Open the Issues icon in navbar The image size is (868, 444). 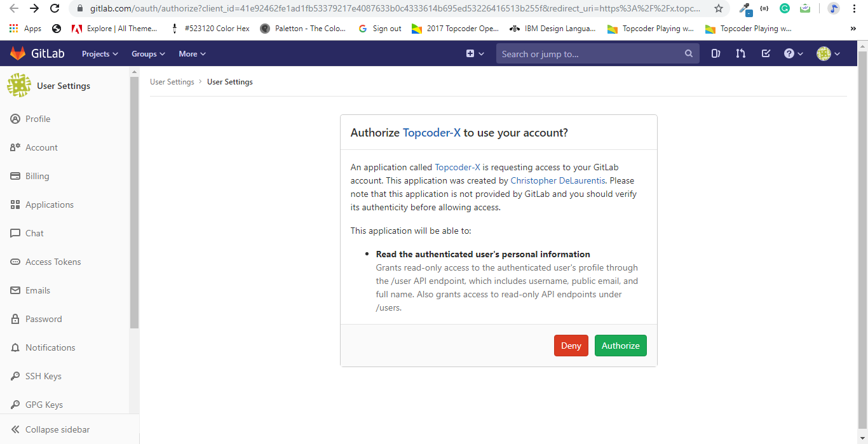tap(715, 54)
